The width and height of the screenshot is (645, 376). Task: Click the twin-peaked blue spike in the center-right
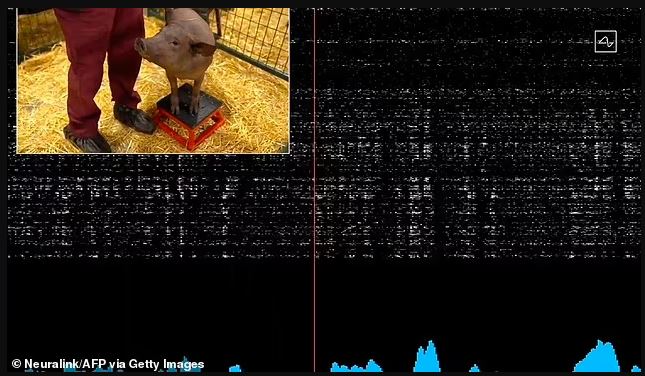427,357
